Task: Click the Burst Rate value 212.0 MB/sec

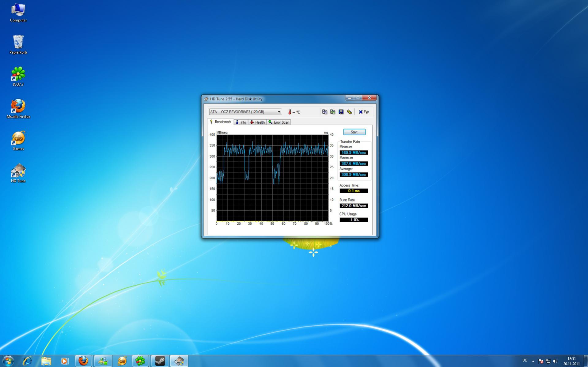Action: pos(354,206)
